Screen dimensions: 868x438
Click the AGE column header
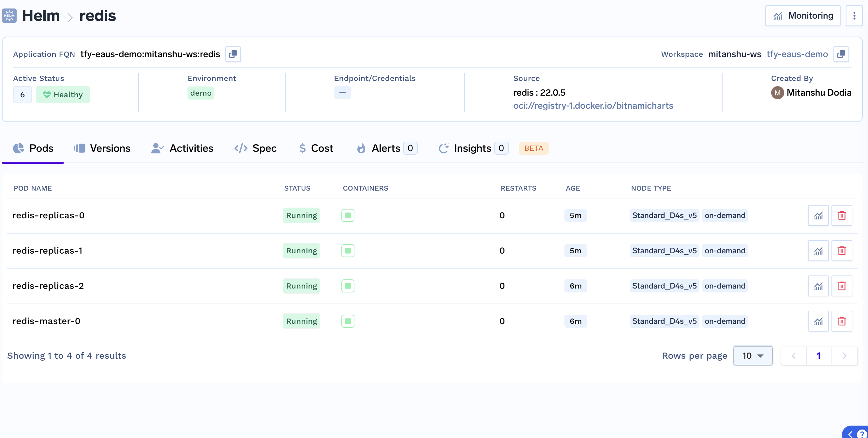tap(573, 189)
